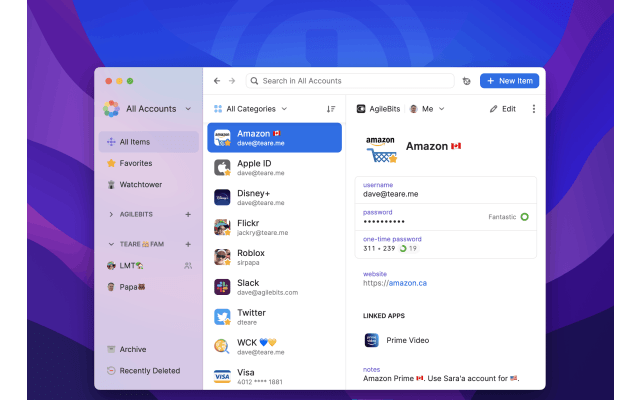Add a vault to AGILEBITS with plus

(x=188, y=214)
